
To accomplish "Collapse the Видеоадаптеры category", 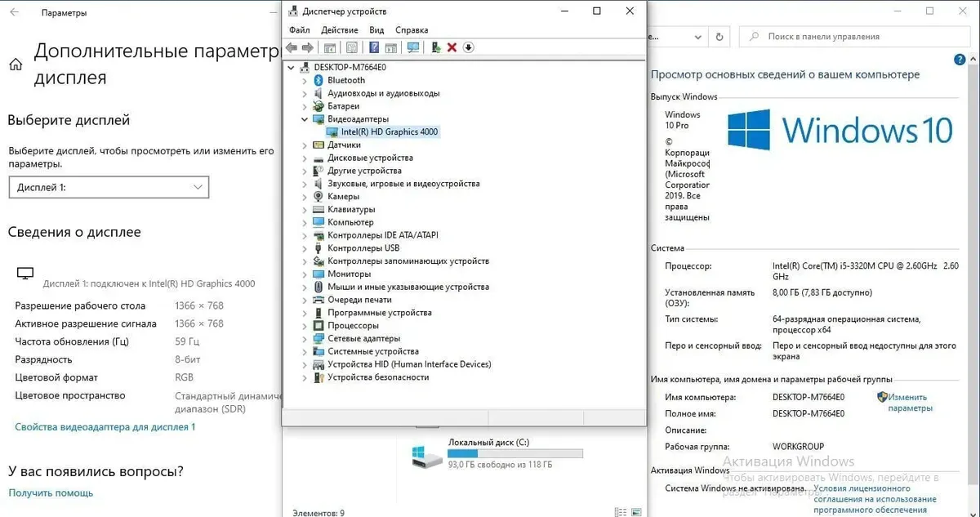I will click(x=305, y=119).
